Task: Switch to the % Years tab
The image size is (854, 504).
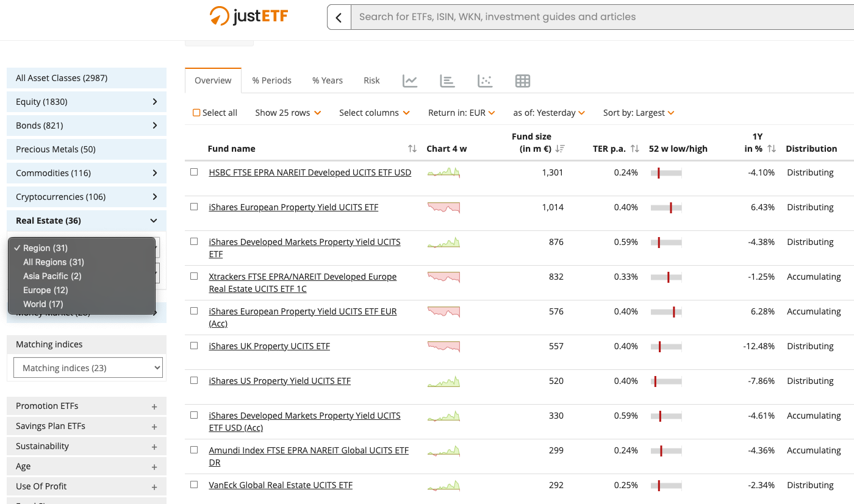Action: point(328,80)
